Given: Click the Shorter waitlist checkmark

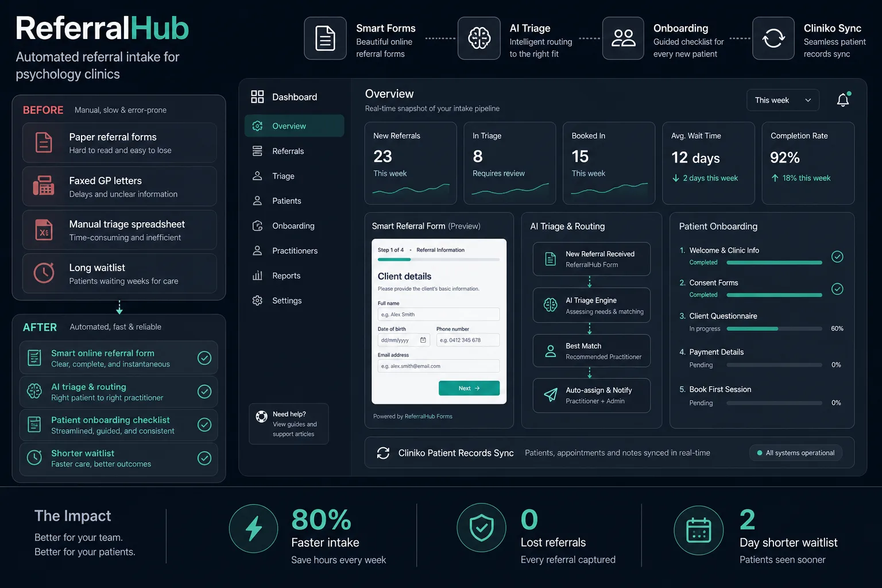Looking at the screenshot, I should pos(204,458).
